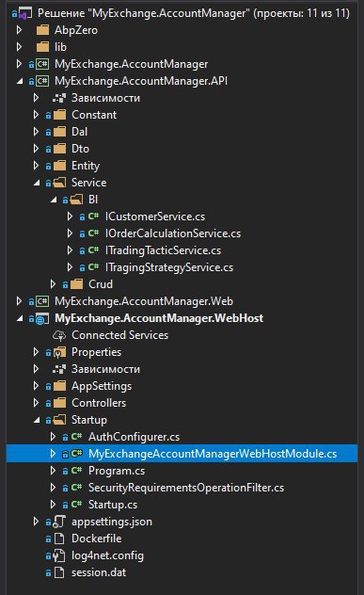Click the web project icon of MyExchange.AccountManager.WebHost
Image resolution: width=364 pixels, height=595 pixels.
coord(42,319)
